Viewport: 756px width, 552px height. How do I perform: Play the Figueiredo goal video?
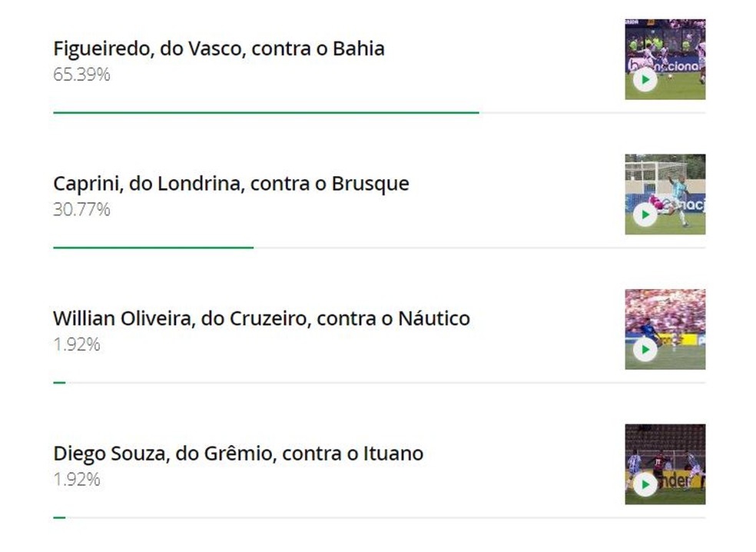pyautogui.click(x=645, y=80)
